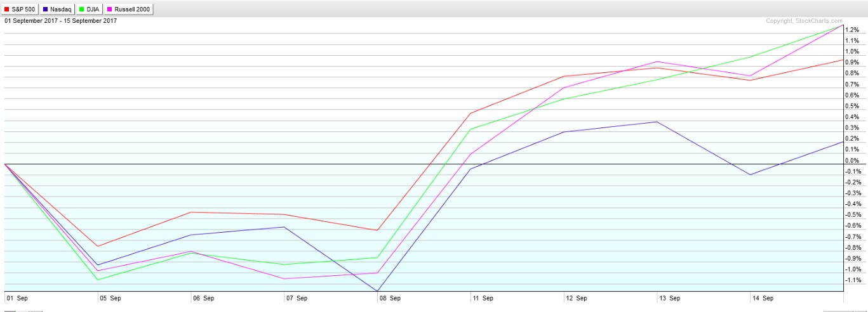Click the '14 Sep' axis label

click(x=763, y=297)
